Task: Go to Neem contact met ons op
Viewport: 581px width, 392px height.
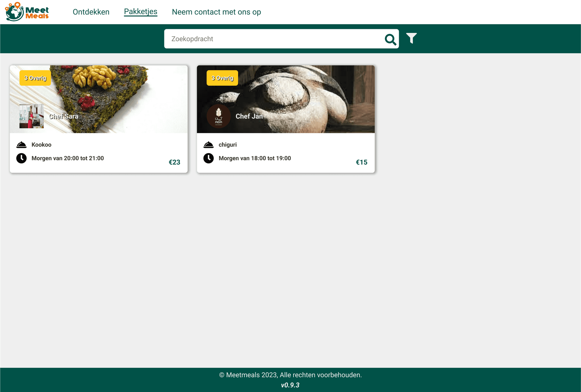Action: click(216, 12)
